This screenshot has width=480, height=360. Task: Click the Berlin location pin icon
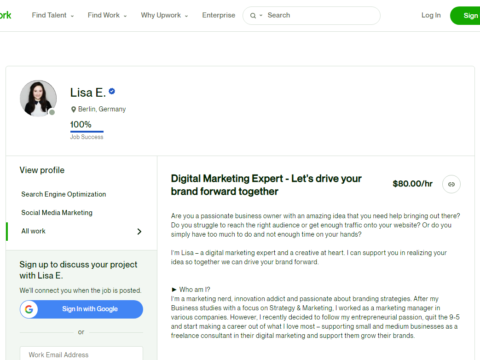(x=73, y=109)
